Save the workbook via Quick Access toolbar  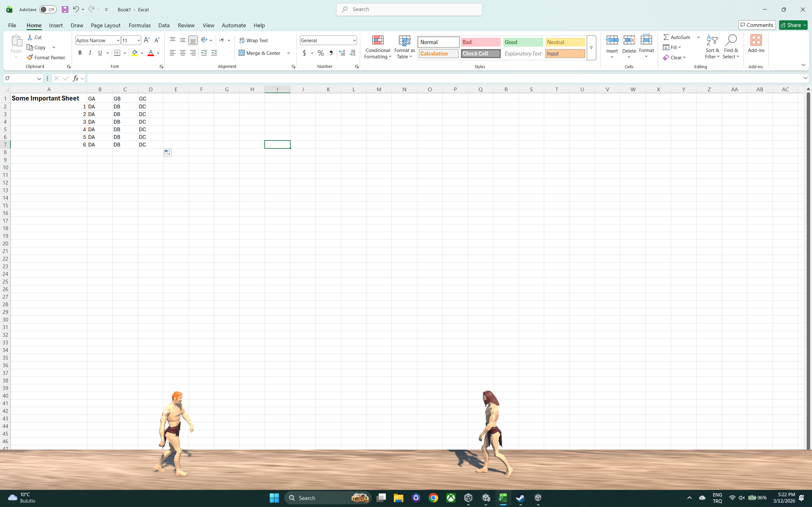tap(65, 10)
